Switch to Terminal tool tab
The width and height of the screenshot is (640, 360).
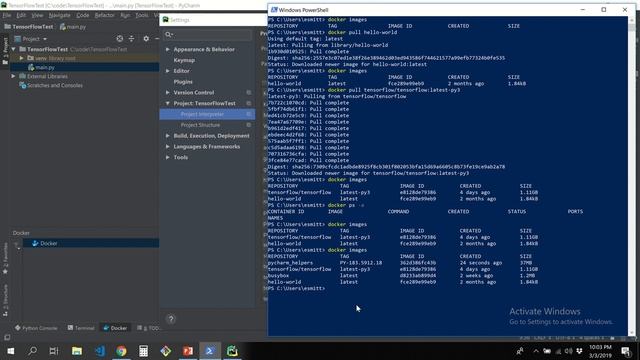pos(81,328)
